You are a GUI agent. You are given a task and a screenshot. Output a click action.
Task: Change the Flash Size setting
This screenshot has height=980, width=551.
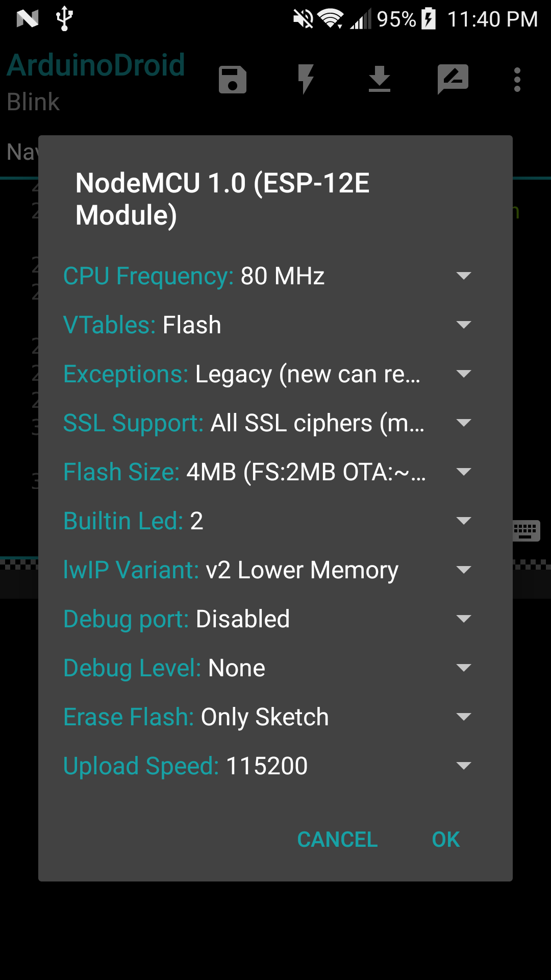pos(463,471)
